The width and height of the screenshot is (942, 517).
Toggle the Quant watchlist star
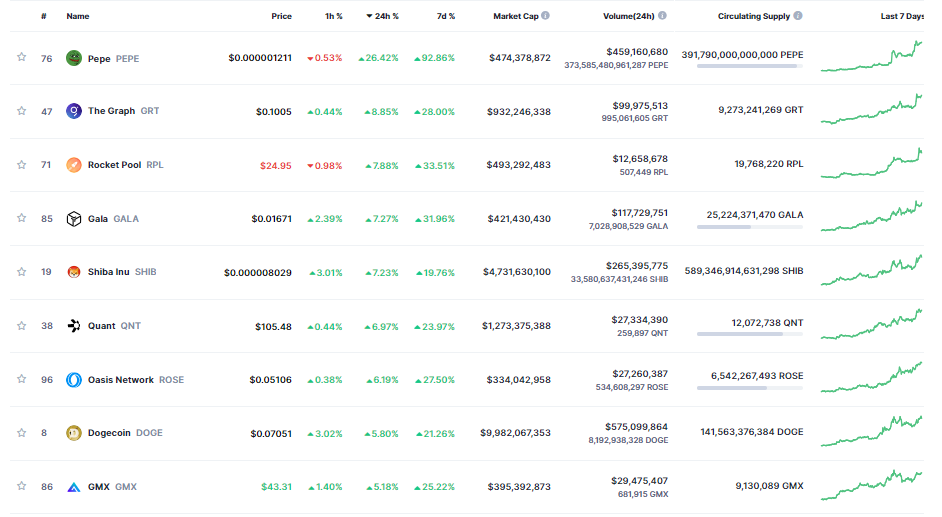click(22, 325)
